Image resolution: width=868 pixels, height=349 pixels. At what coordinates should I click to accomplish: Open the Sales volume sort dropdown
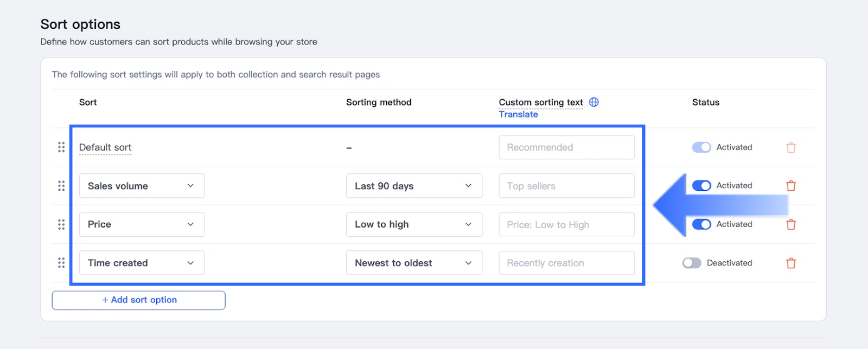click(x=142, y=186)
